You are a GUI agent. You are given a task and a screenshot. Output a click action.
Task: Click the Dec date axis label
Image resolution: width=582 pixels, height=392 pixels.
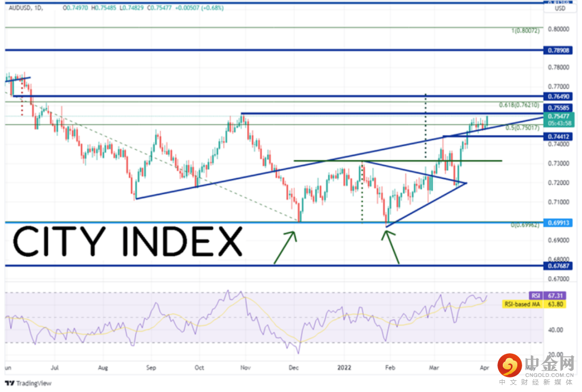pos(294,368)
